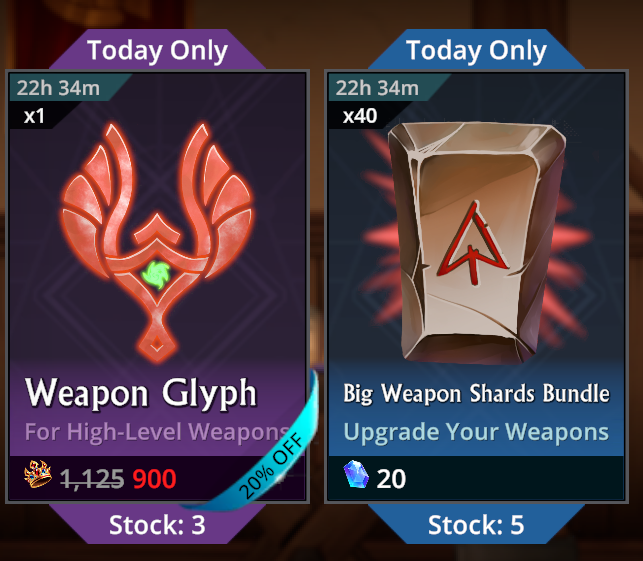
Task: Click the green swirl gem in glyph
Action: (x=155, y=274)
